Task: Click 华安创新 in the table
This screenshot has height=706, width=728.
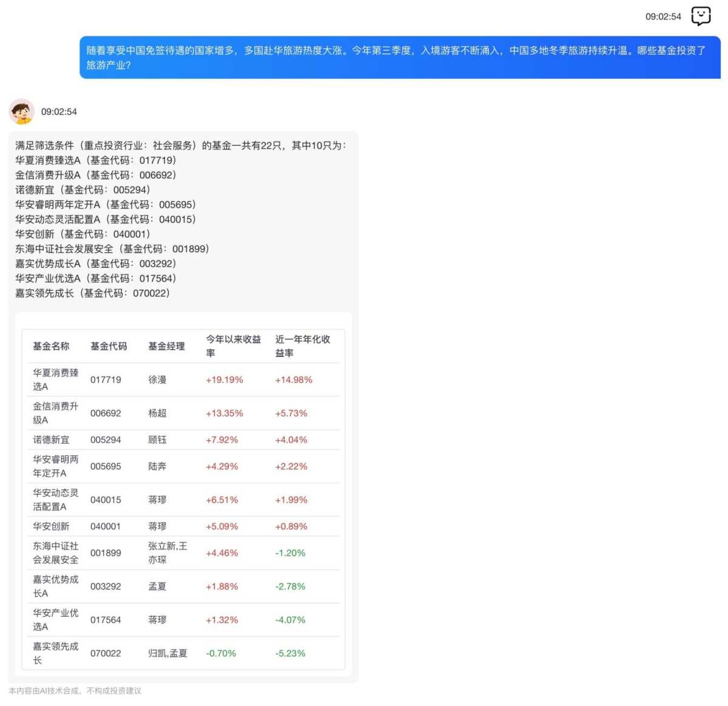Action: point(51,526)
